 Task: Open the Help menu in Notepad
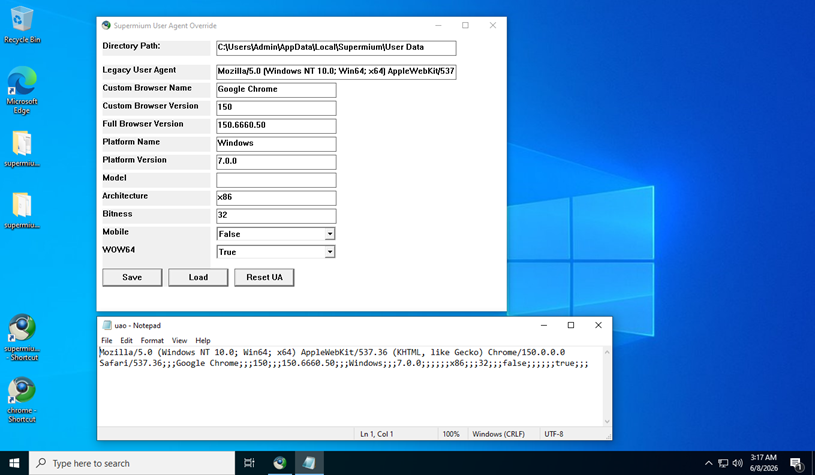(203, 340)
